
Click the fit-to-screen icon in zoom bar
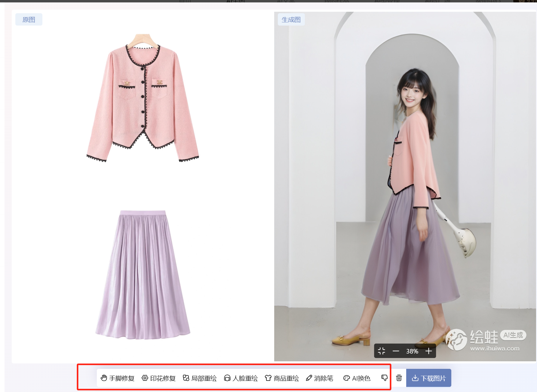tap(382, 351)
